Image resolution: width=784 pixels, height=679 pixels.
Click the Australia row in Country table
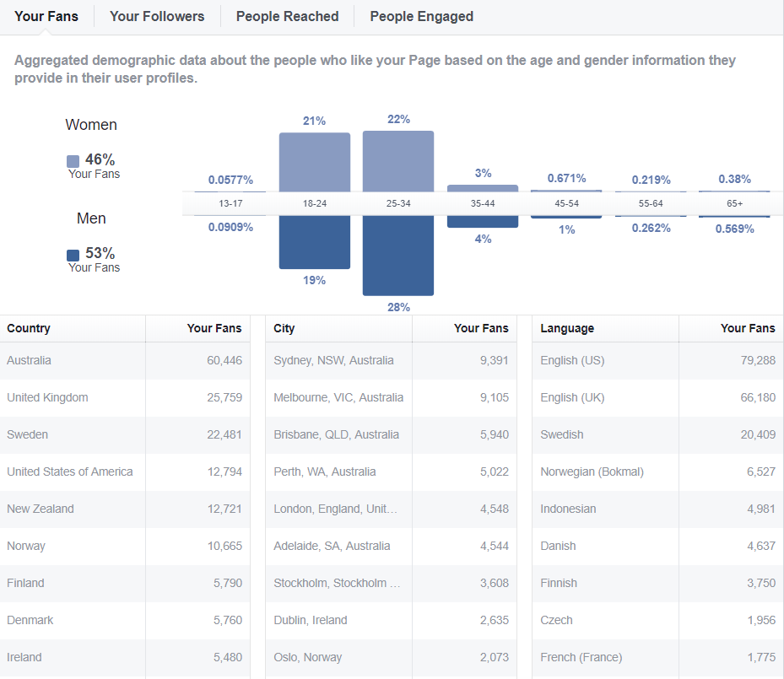pyautogui.click(x=29, y=360)
